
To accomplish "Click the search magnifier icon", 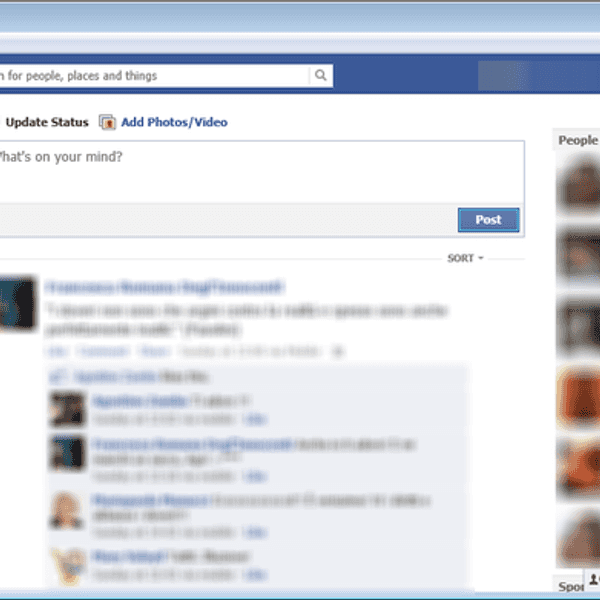I will (321, 75).
